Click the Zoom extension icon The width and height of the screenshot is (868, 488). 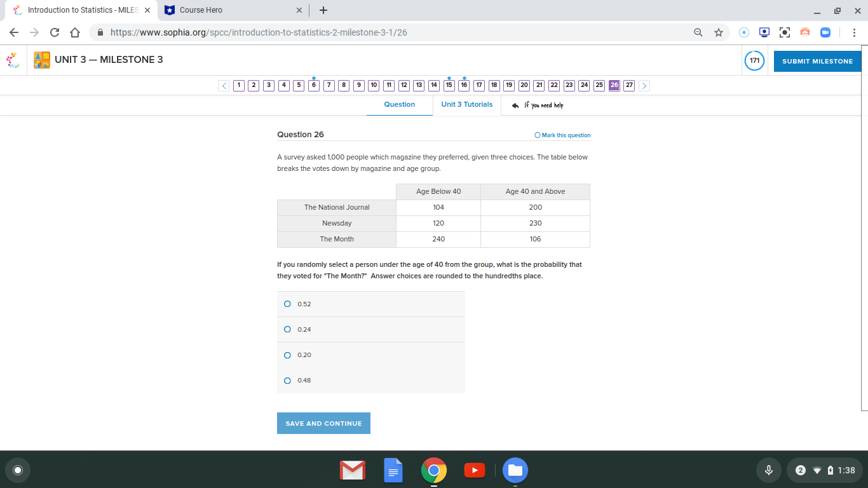825,32
